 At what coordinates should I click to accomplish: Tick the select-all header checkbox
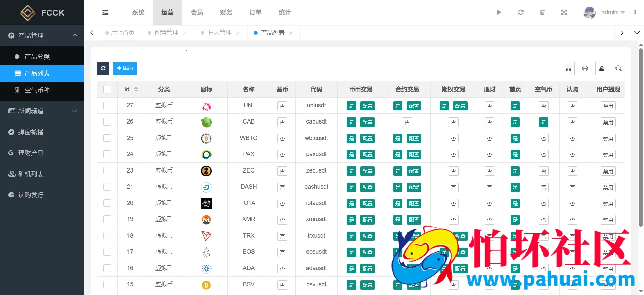[x=107, y=89]
